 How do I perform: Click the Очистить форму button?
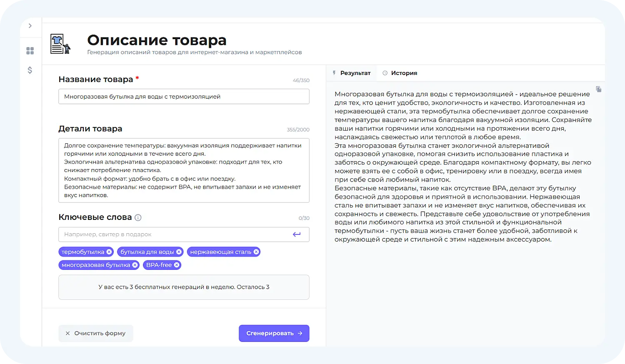[95, 333]
